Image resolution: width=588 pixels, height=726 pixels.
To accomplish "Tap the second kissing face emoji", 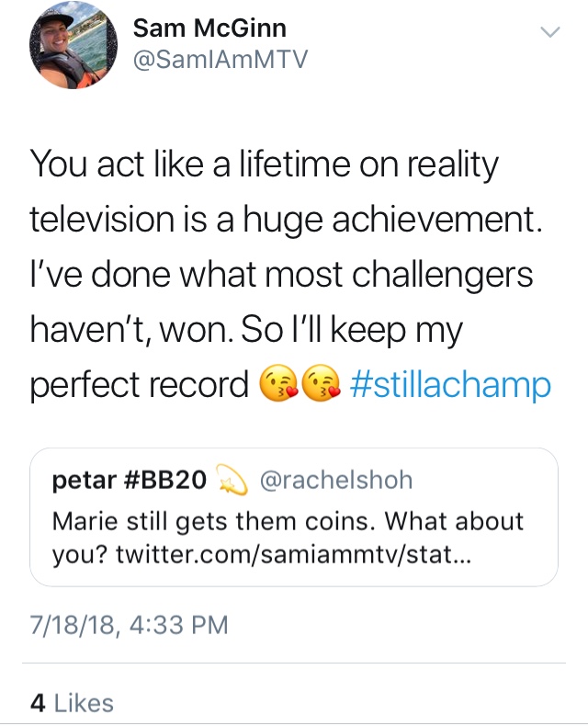I will click(320, 383).
